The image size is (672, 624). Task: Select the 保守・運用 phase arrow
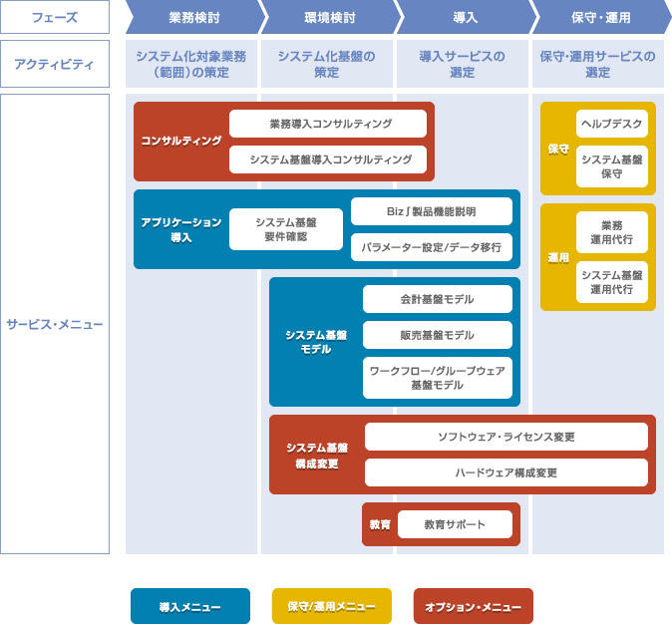coord(601,17)
